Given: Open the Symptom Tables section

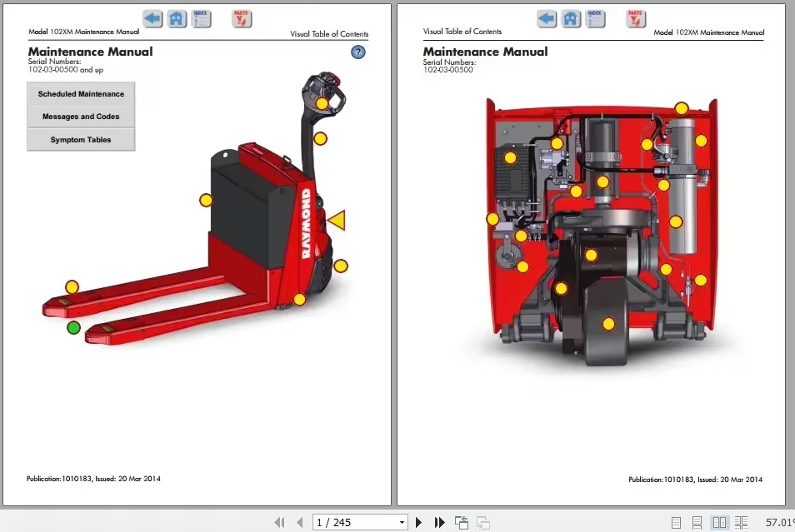Looking at the screenshot, I should [x=81, y=140].
